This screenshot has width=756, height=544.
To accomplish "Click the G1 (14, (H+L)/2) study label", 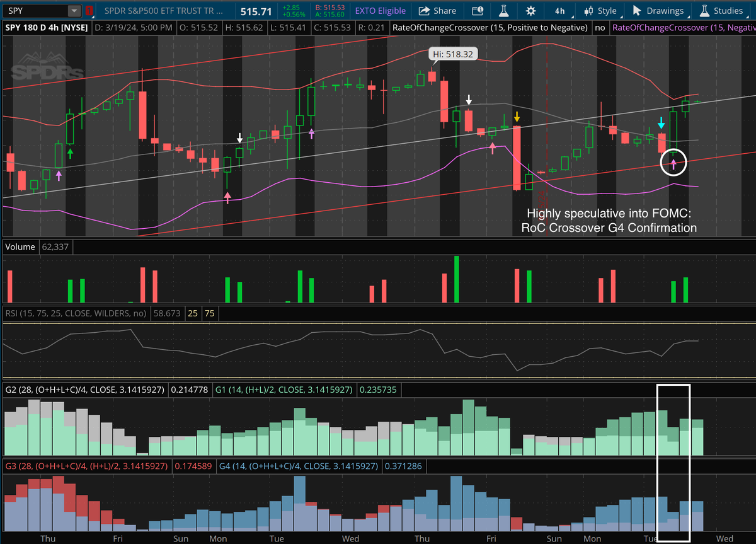I will click(x=285, y=390).
